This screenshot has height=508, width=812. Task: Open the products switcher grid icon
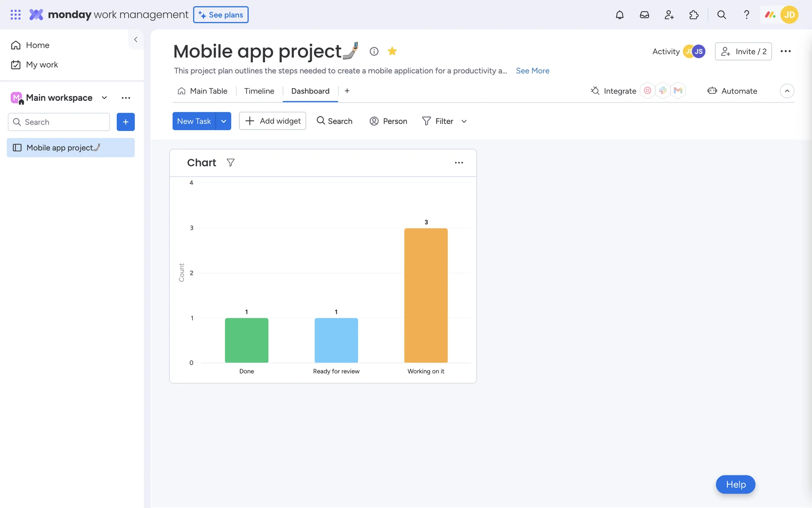click(x=16, y=15)
